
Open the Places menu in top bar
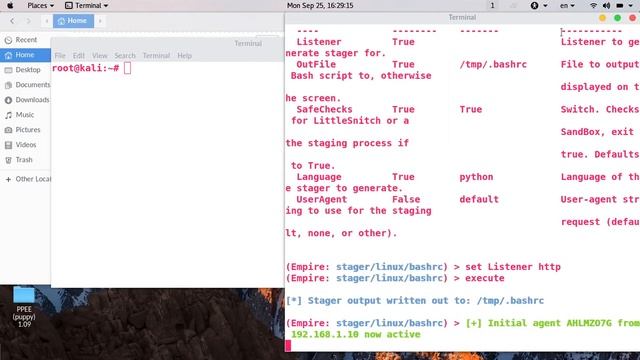[x=40, y=5]
